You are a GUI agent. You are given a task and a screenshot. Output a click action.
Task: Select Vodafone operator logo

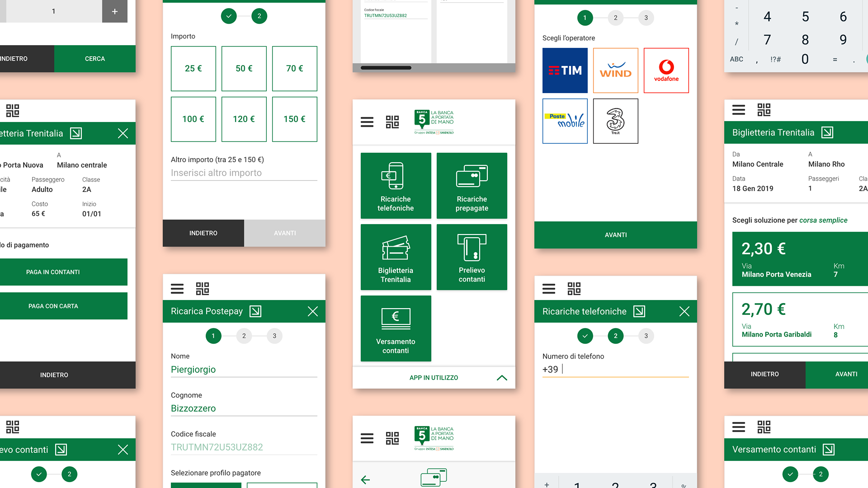tap(666, 70)
